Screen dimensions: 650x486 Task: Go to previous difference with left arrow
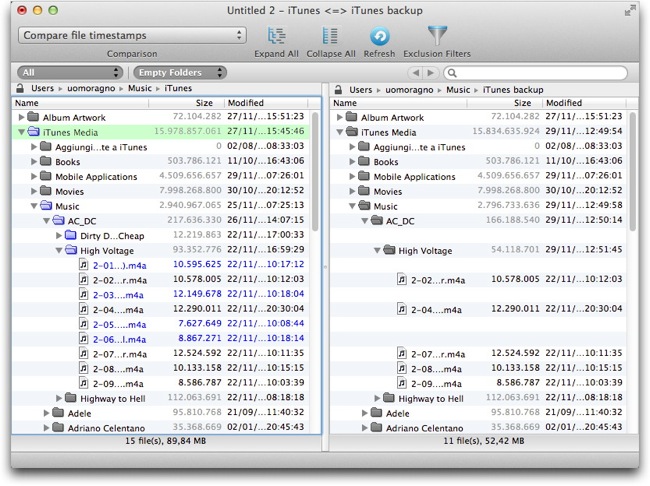coord(415,73)
